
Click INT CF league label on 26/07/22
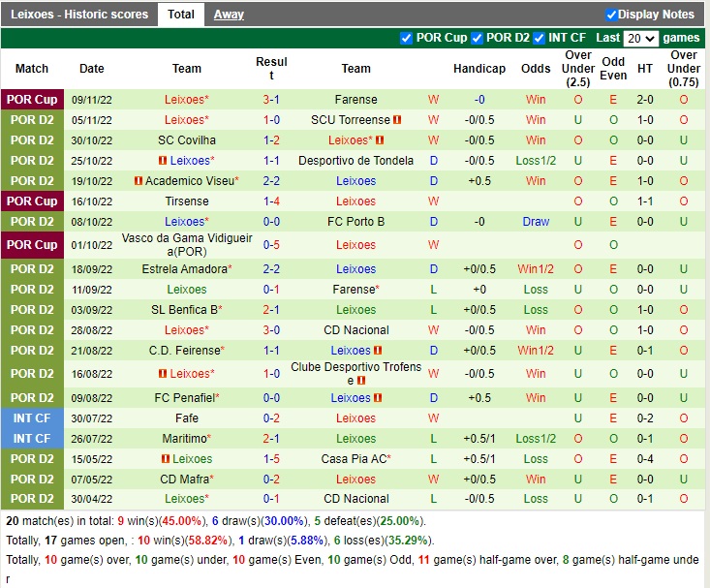point(32,439)
